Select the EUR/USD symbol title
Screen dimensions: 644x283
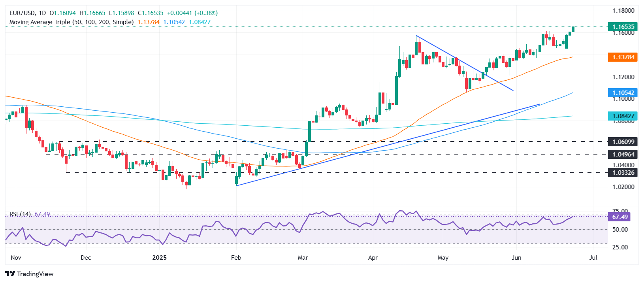point(22,13)
